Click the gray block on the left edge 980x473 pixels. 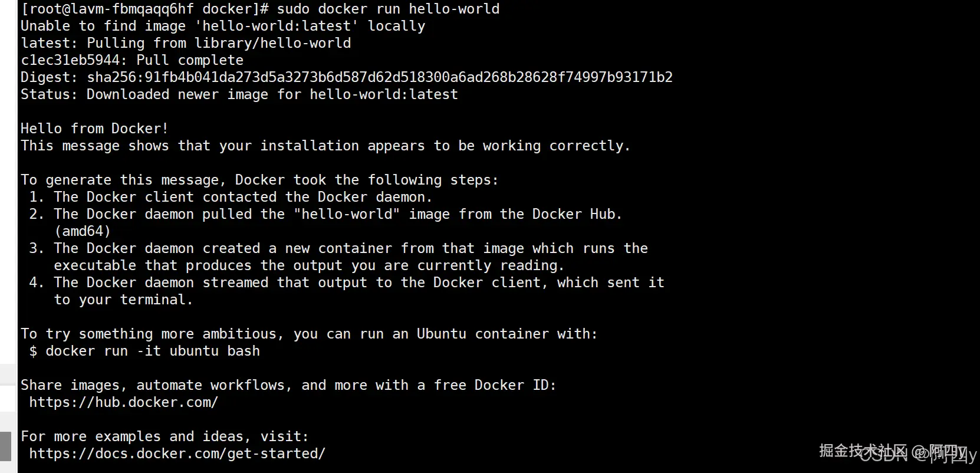[5, 446]
